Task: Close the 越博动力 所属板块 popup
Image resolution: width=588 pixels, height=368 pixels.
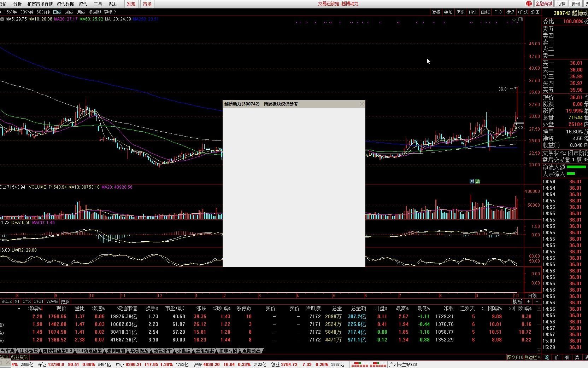Action: [x=361, y=104]
